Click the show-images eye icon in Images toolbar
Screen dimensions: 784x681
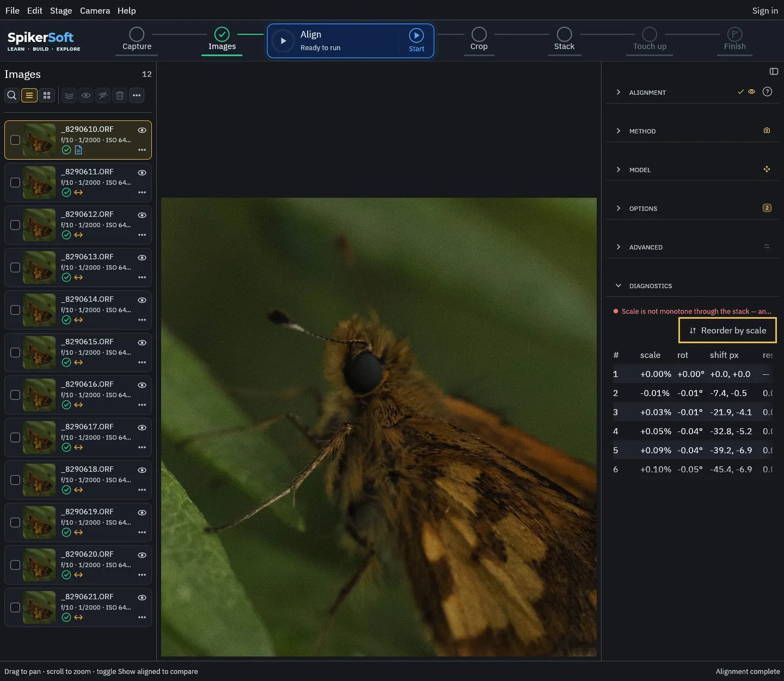click(86, 95)
